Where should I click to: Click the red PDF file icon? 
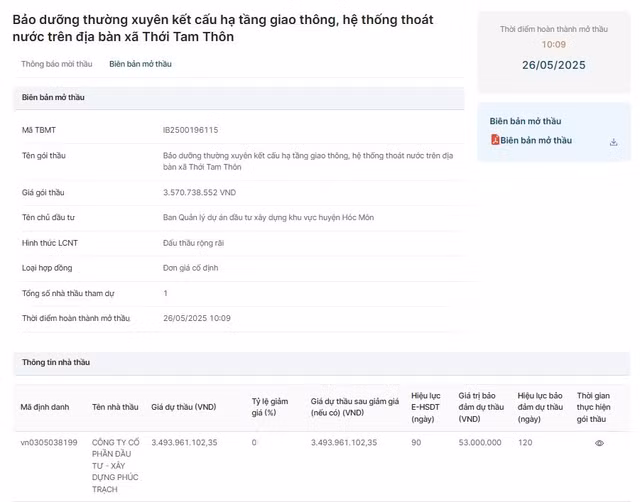[494, 141]
